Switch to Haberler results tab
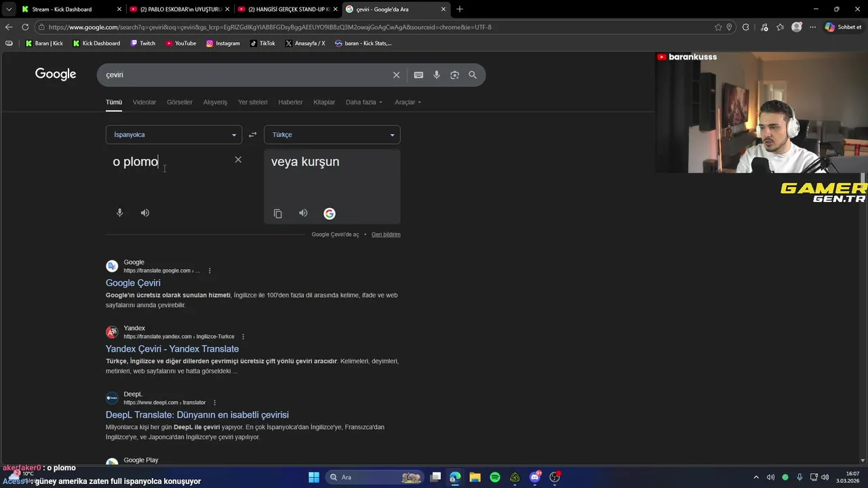Viewport: 868px width, 488px height. coord(290,102)
